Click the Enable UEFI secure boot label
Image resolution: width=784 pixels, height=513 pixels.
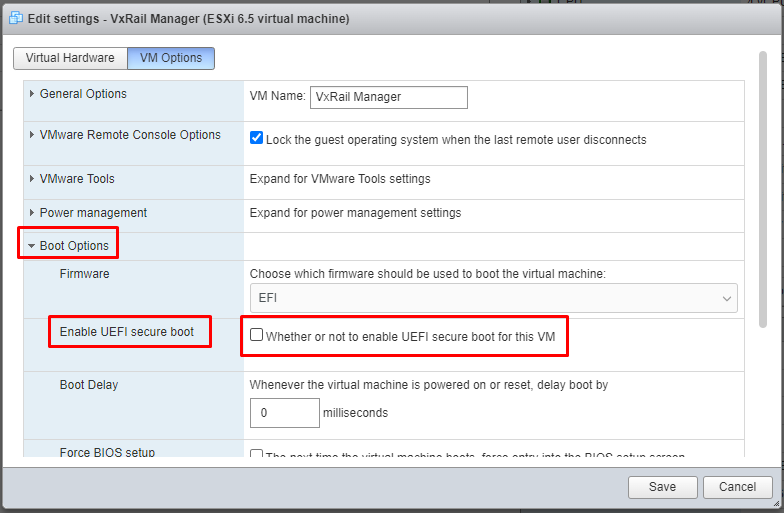[x=127, y=332]
